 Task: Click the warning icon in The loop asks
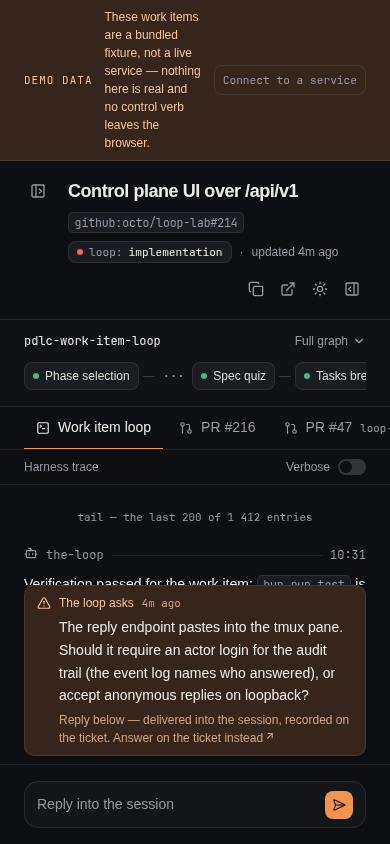44,603
